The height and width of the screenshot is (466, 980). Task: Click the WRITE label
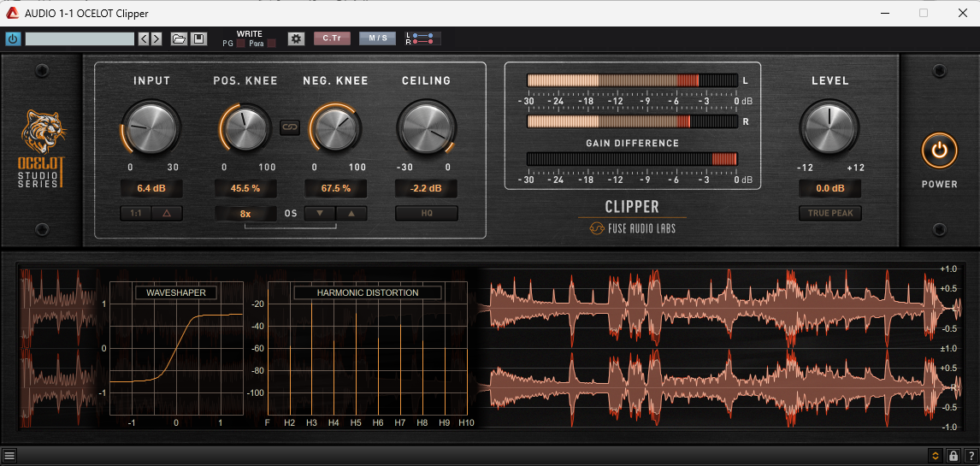tap(250, 33)
